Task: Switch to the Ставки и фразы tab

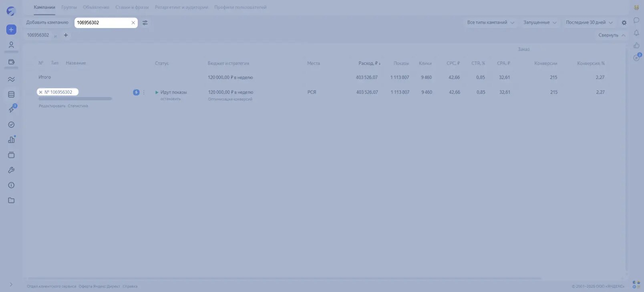Action: point(132,7)
